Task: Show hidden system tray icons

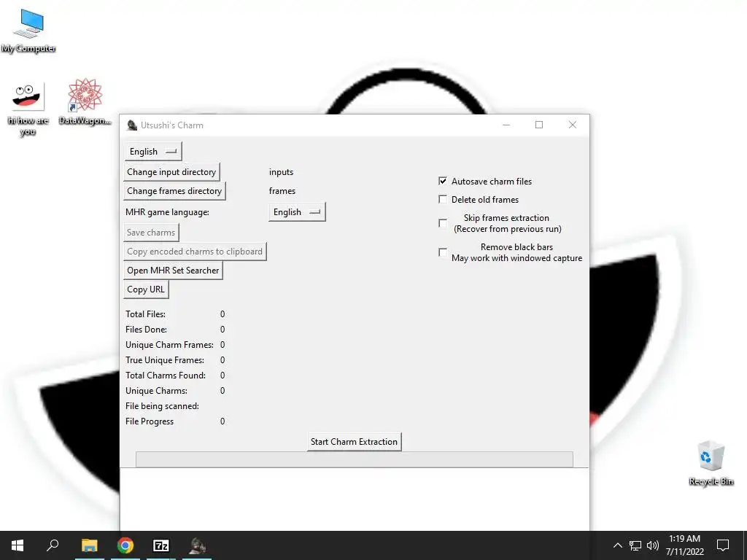Action: coord(617,545)
